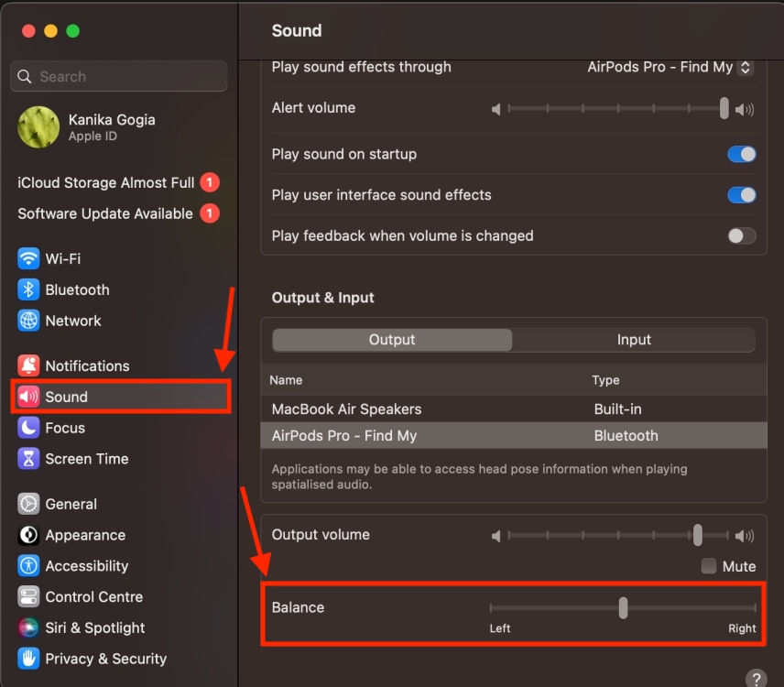Turn off user interface sound effects
The image size is (784, 687).
tap(741, 195)
